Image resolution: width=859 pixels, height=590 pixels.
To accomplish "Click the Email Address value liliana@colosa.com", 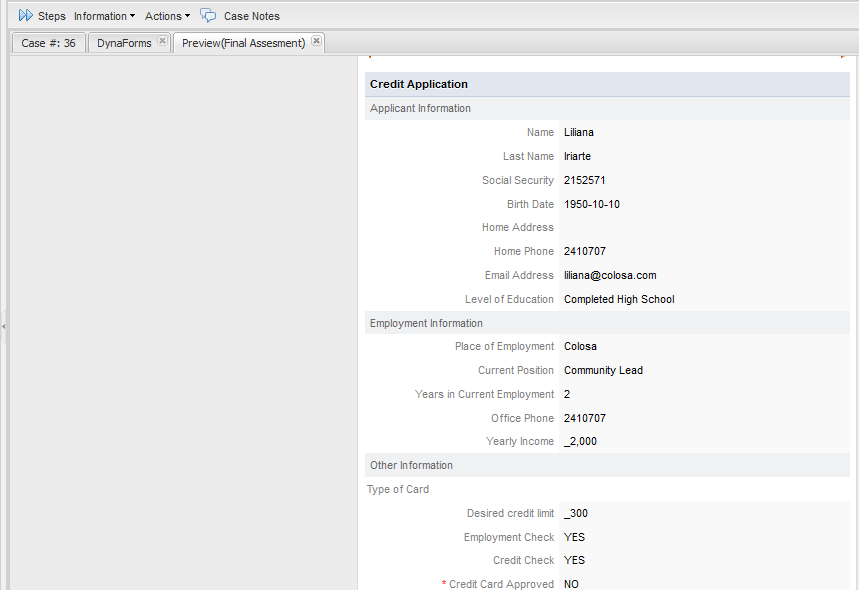I will click(610, 275).
